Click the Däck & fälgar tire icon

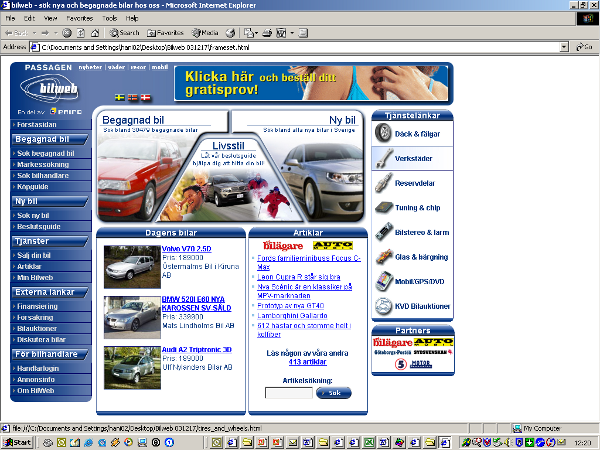pyautogui.click(x=383, y=133)
